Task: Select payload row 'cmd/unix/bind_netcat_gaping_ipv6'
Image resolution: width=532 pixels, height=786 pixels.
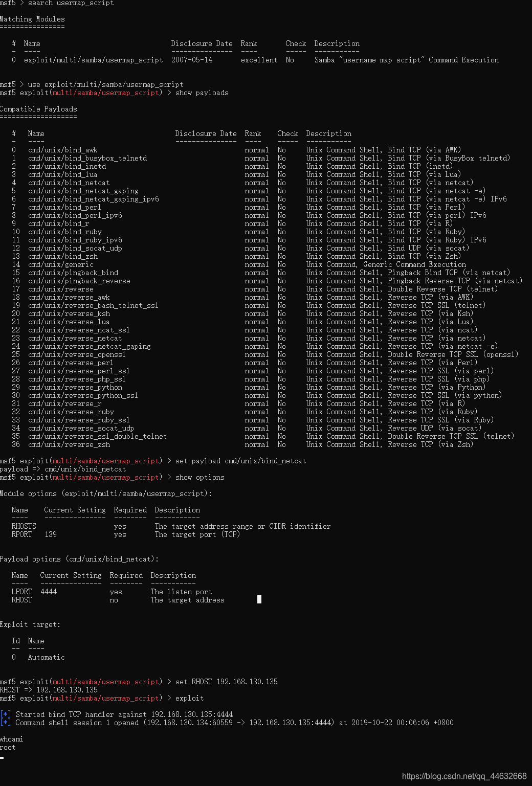Action: pos(259,199)
